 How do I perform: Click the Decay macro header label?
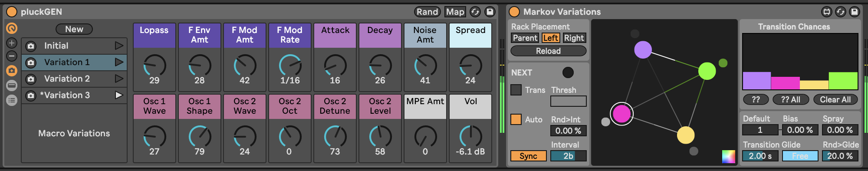(380, 35)
